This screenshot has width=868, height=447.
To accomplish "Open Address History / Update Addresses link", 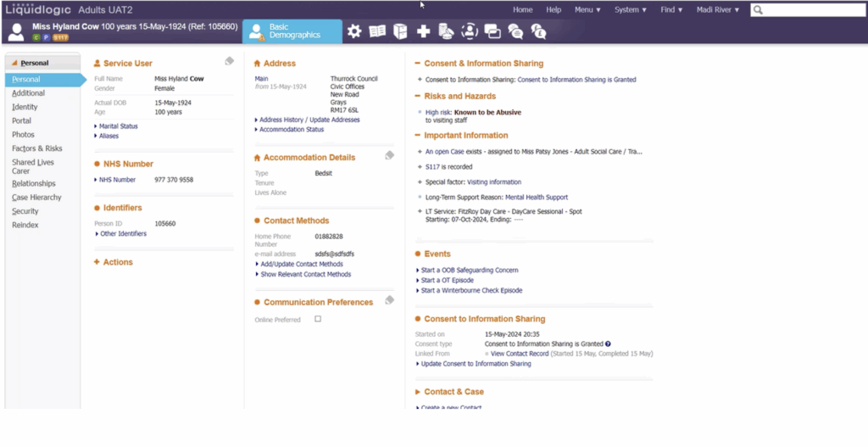I will coord(309,120).
